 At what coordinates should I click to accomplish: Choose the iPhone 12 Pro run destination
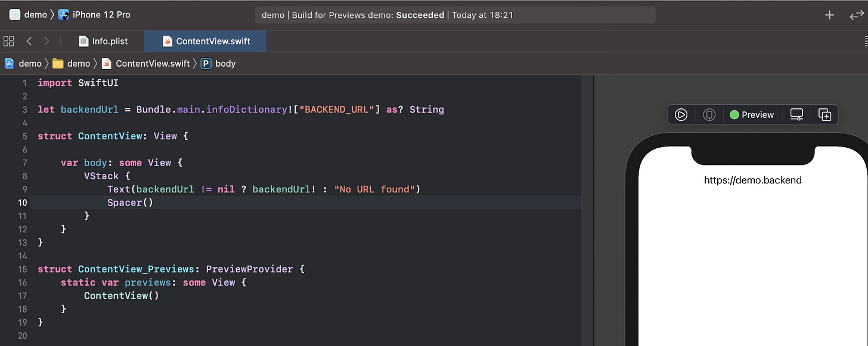94,14
